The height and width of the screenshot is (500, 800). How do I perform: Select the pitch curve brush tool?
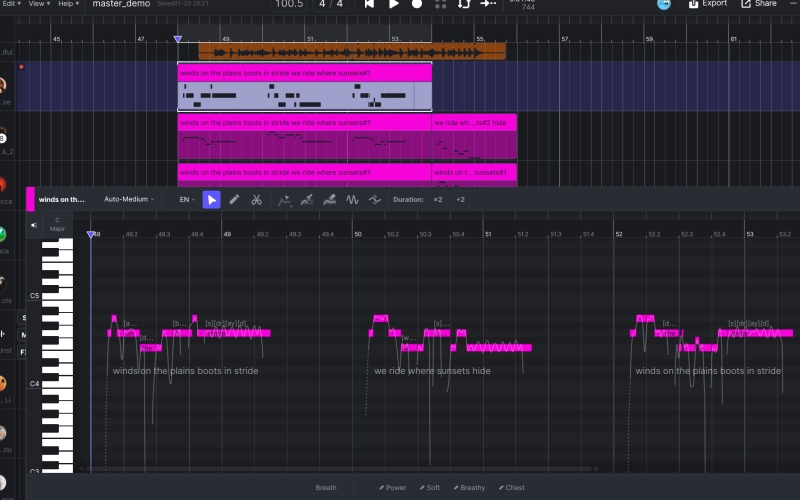pyautogui.click(x=307, y=199)
